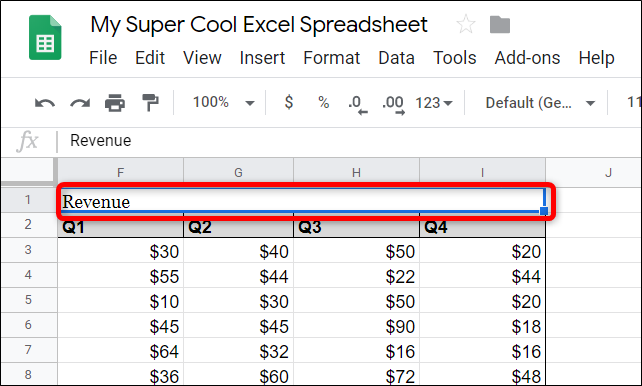
Task: Format as percent
Action: [x=323, y=102]
